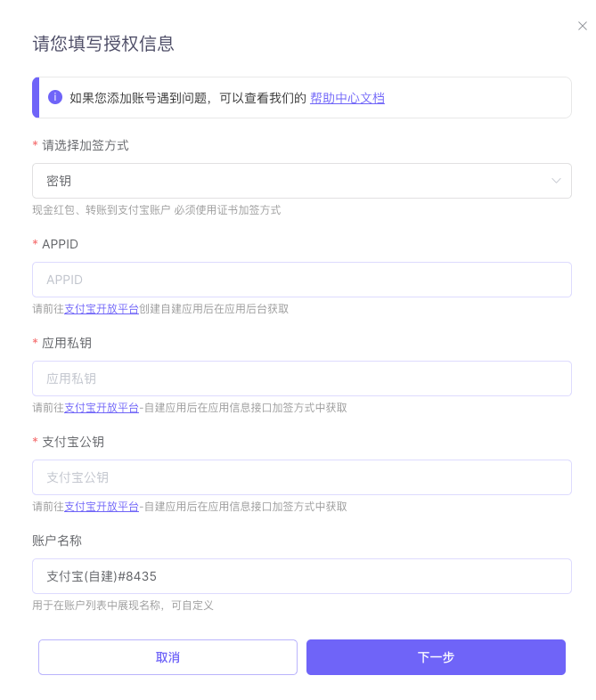This screenshot has width=596, height=700.
Task: Click the 应用私钥 field label
Action: 67,343
